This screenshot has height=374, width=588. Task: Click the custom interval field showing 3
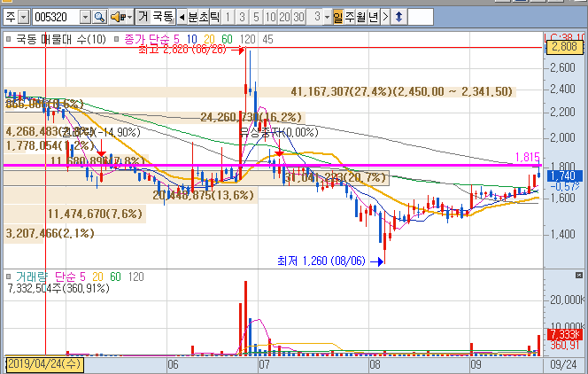(314, 17)
